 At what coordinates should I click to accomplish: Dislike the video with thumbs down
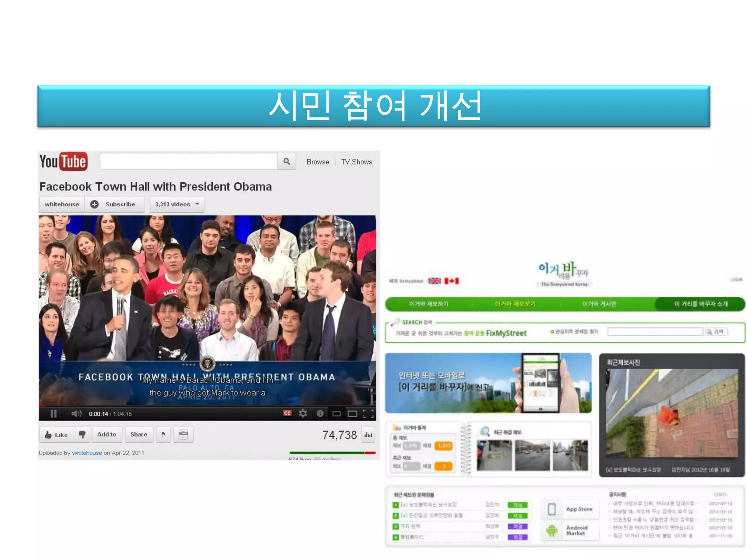coord(82,435)
